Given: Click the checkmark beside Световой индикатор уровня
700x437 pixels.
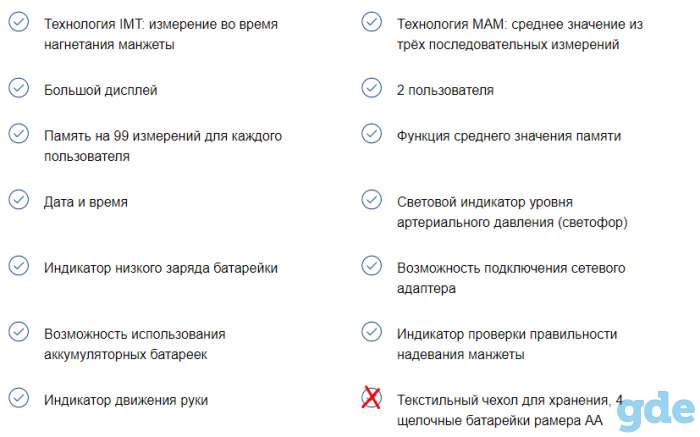Looking at the screenshot, I should pos(371,200).
